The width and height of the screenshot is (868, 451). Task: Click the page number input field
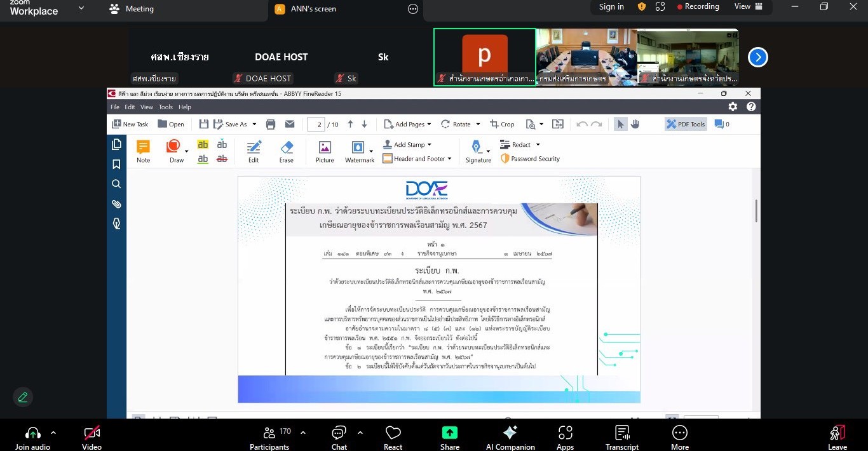[316, 125]
